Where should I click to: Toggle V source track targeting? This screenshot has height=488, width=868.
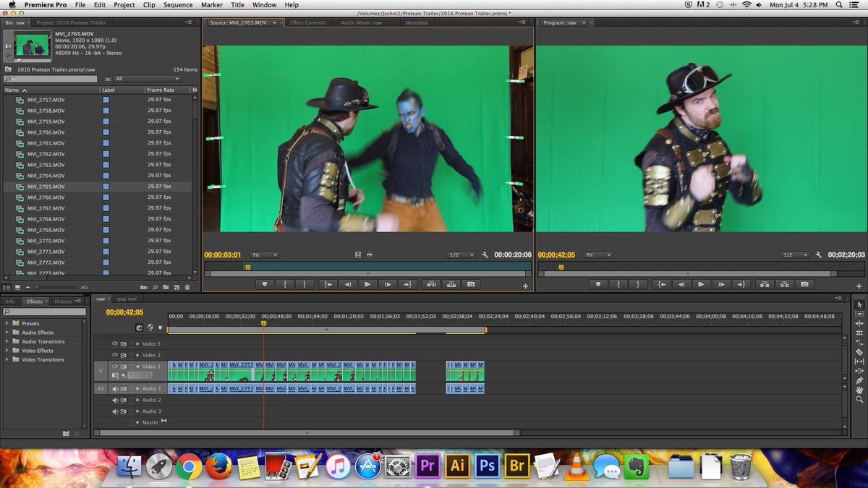pyautogui.click(x=101, y=371)
